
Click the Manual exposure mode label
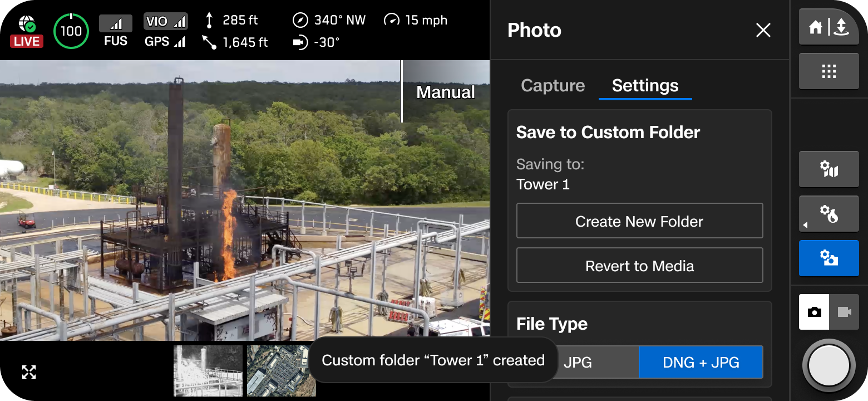(x=446, y=92)
